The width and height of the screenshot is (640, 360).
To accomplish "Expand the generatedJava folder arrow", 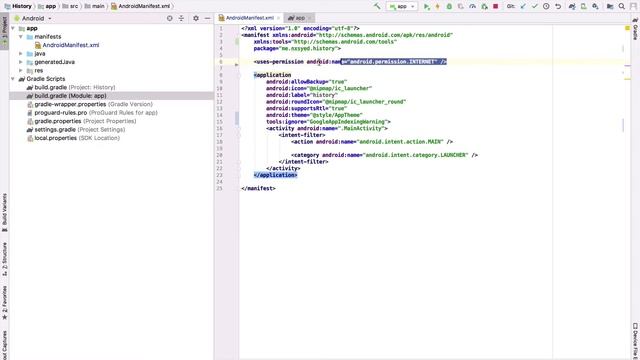I will point(21,62).
